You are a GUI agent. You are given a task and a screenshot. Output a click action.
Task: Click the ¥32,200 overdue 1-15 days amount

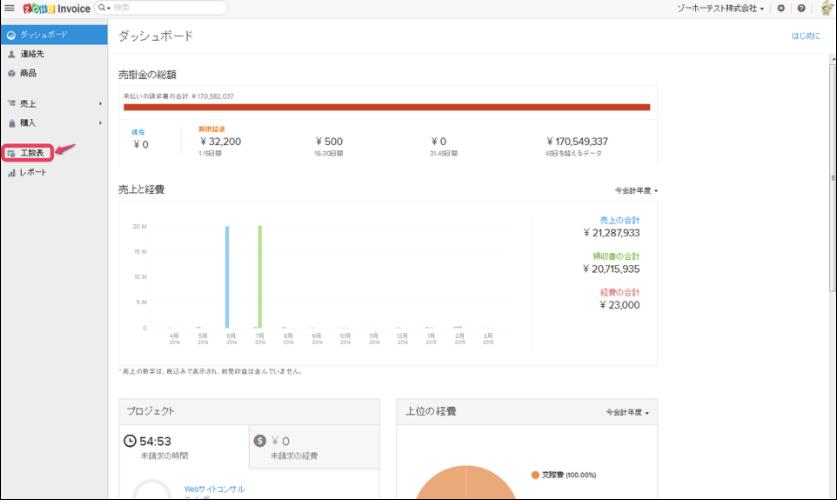pyautogui.click(x=220, y=141)
